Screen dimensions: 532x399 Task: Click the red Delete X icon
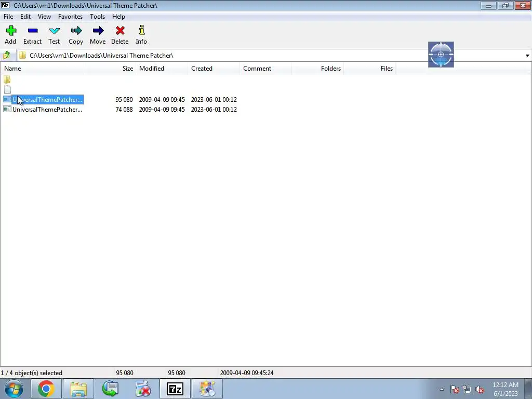(120, 31)
